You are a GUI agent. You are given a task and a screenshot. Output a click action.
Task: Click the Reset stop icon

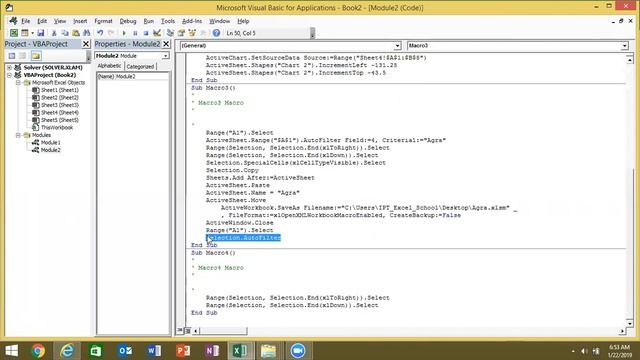pos(146,33)
